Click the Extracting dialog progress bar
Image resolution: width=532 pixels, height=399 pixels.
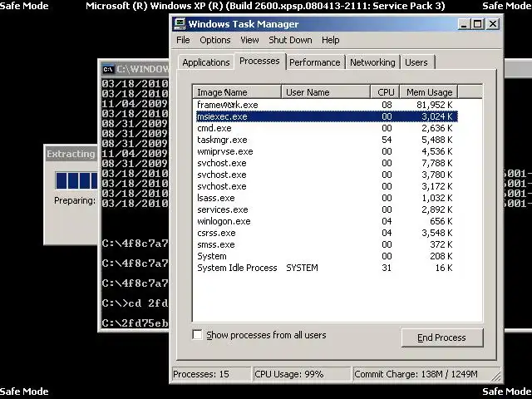point(76,180)
